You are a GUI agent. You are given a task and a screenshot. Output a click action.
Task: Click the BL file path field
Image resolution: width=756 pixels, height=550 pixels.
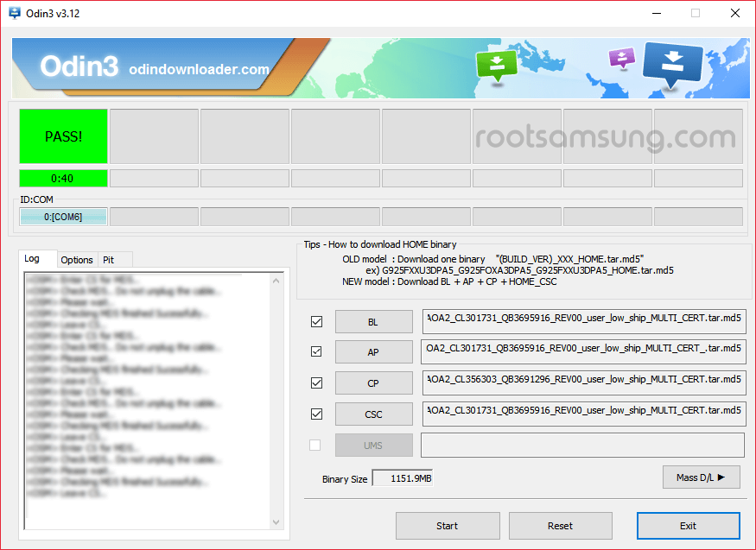[x=584, y=321]
